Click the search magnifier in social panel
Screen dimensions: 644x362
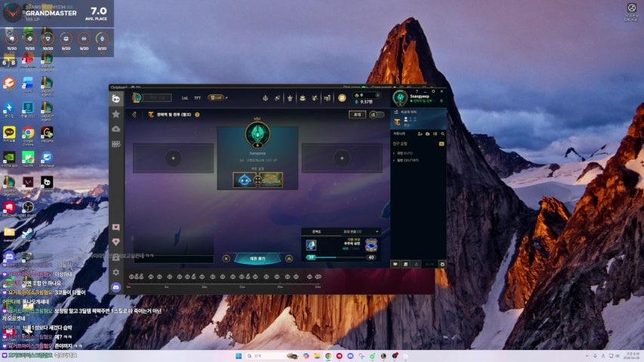442,133
